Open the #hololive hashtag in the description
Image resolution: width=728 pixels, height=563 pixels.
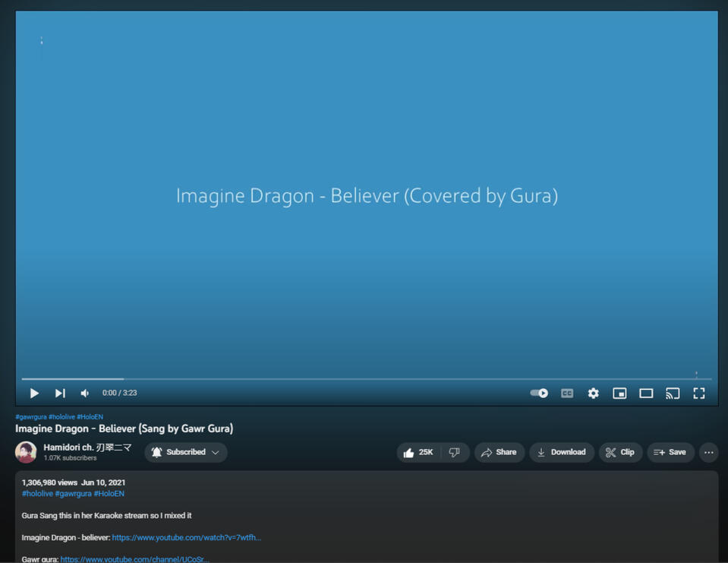[37, 493]
